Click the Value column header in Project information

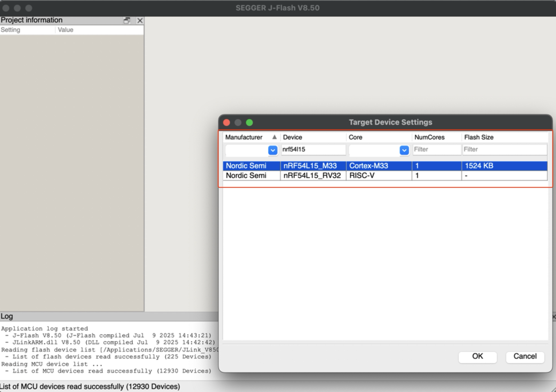pyautogui.click(x=100, y=30)
